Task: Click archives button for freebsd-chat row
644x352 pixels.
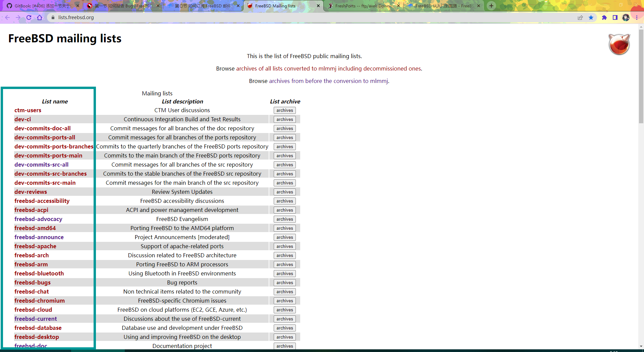Action: click(x=285, y=292)
